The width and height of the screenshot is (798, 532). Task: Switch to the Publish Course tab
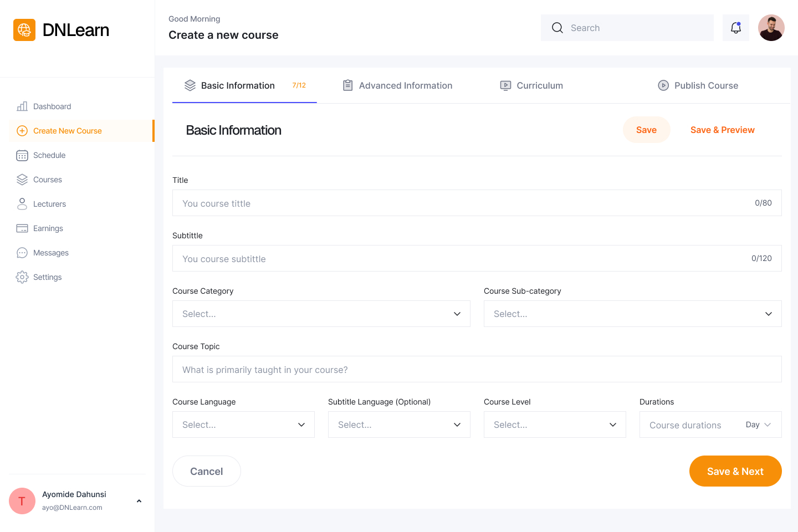698,85
